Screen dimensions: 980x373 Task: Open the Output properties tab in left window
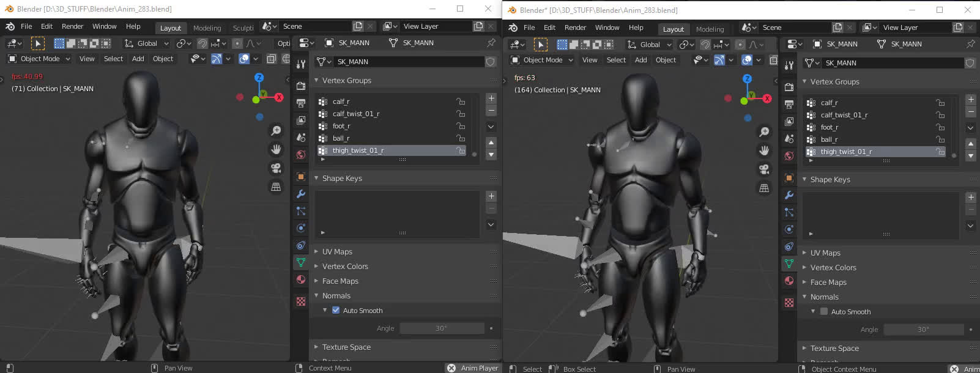301,103
